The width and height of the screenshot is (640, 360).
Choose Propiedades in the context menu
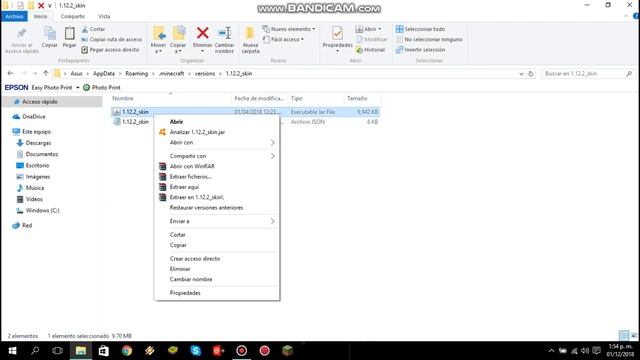pos(185,293)
